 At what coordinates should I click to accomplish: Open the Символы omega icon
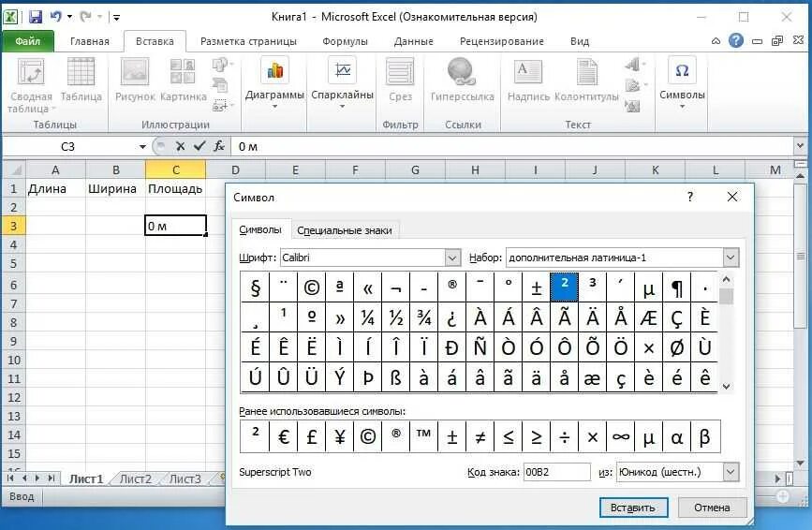tap(682, 82)
